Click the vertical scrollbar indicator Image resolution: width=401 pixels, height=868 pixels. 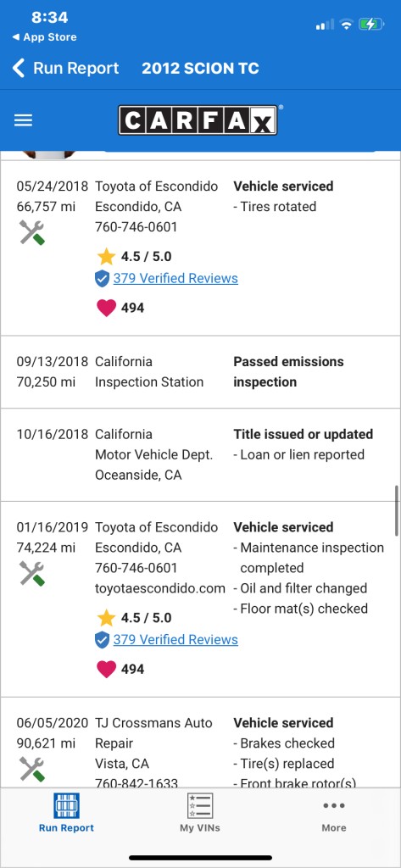point(397,511)
